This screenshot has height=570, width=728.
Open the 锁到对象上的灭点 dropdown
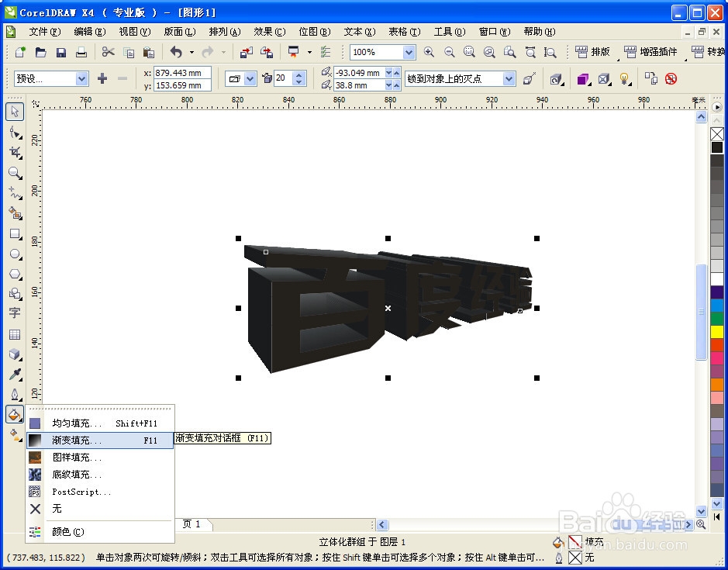point(509,79)
